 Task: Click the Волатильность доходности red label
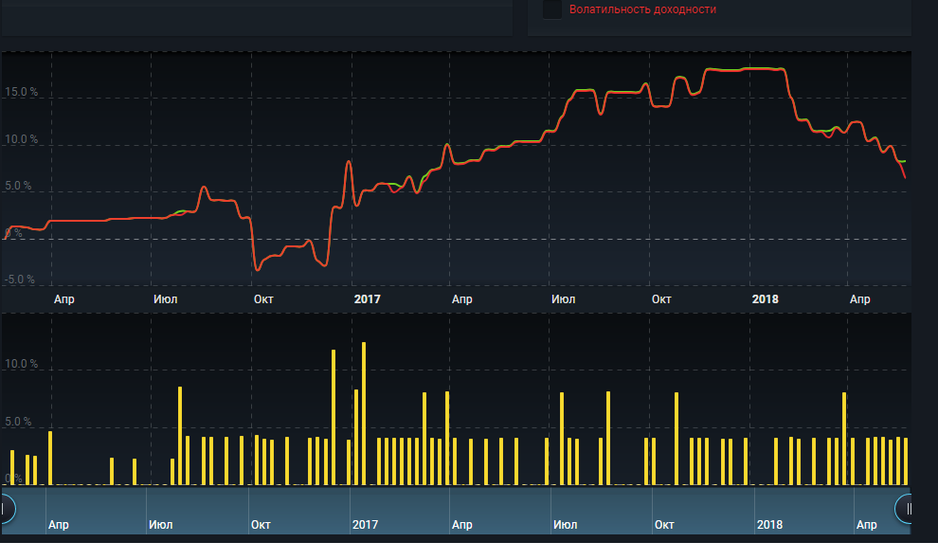642,9
